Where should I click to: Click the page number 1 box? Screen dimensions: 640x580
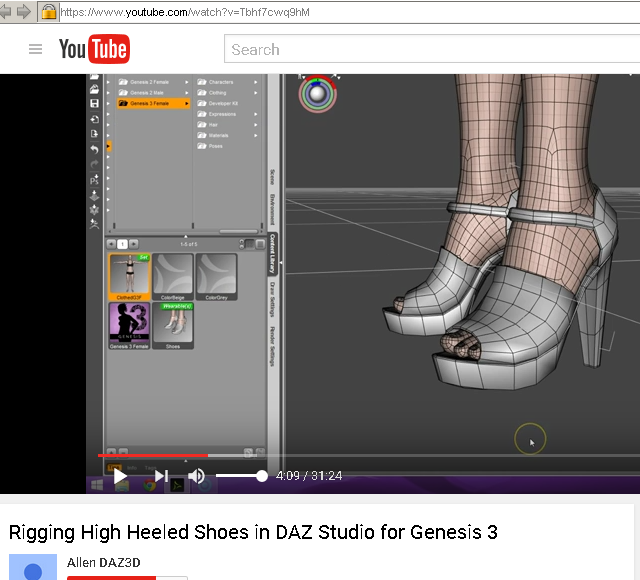point(122,244)
